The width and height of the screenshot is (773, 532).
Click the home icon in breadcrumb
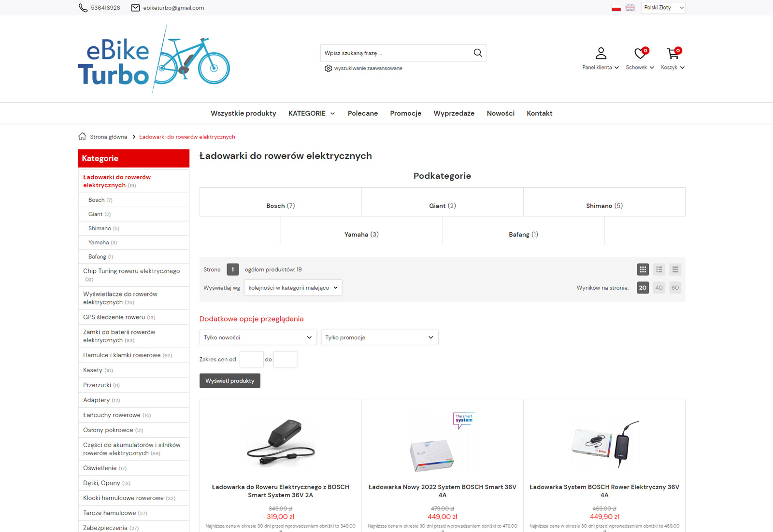[82, 137]
